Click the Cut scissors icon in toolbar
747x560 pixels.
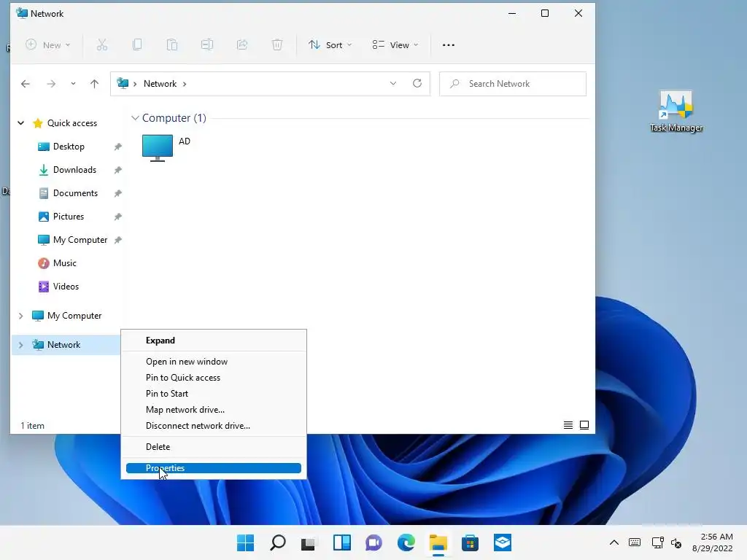click(102, 44)
